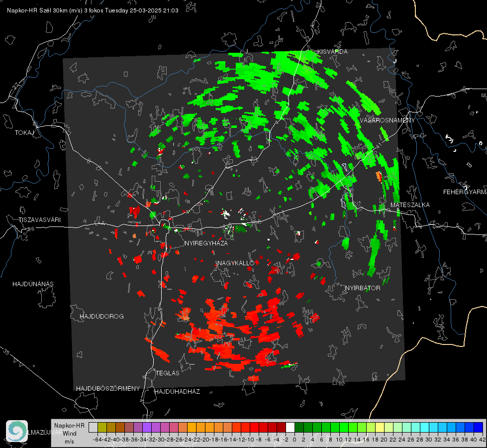This screenshot has height=448, width=487.
Task: Select the light grey first legend swatch
Action: click(93, 427)
